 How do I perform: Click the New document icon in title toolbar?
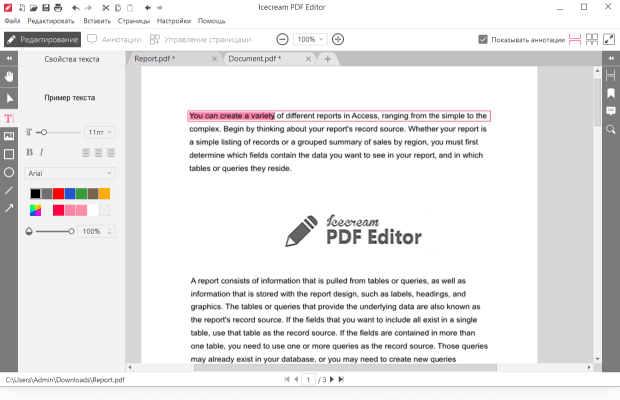(x=22, y=8)
